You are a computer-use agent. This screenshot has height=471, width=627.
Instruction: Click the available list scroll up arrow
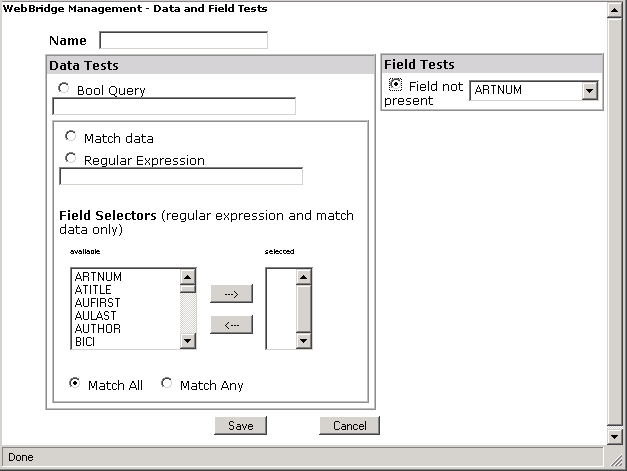point(188,277)
